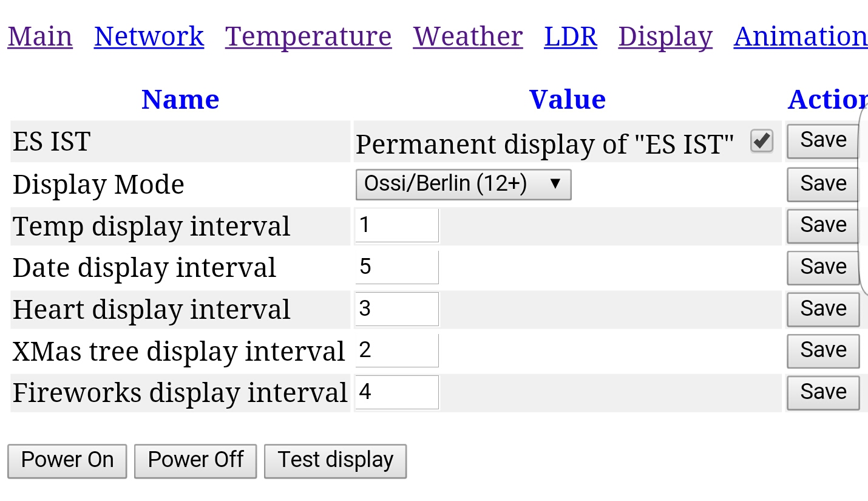The image size is (868, 501).
Task: Focus the XMas tree display interval field
Action: [x=397, y=350]
